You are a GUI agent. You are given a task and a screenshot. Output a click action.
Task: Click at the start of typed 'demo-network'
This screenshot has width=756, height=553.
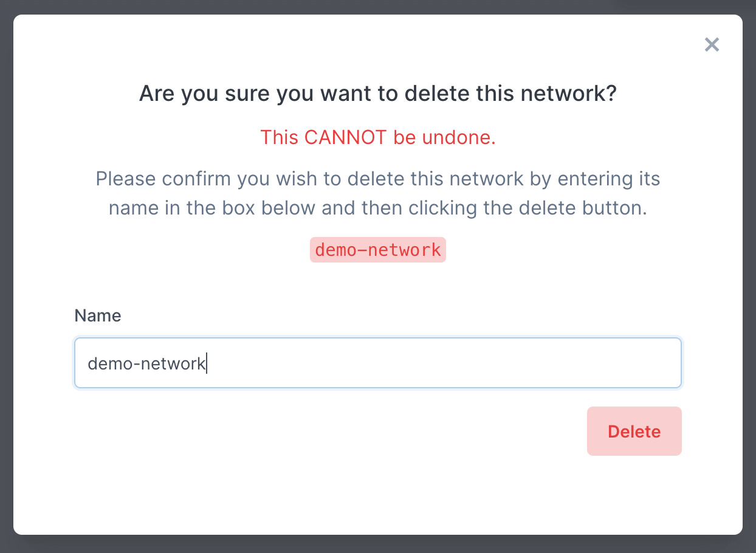[x=89, y=363]
